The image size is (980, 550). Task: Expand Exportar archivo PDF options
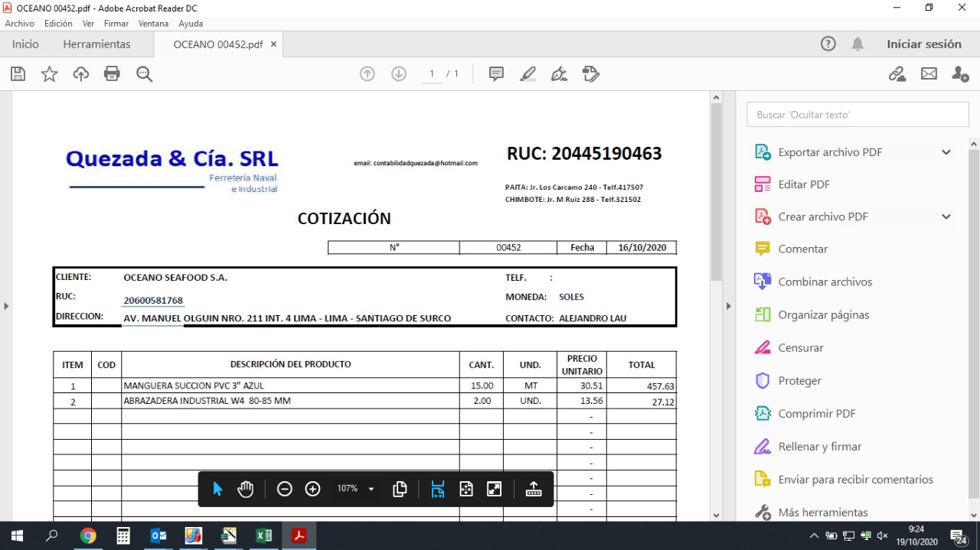coord(946,152)
